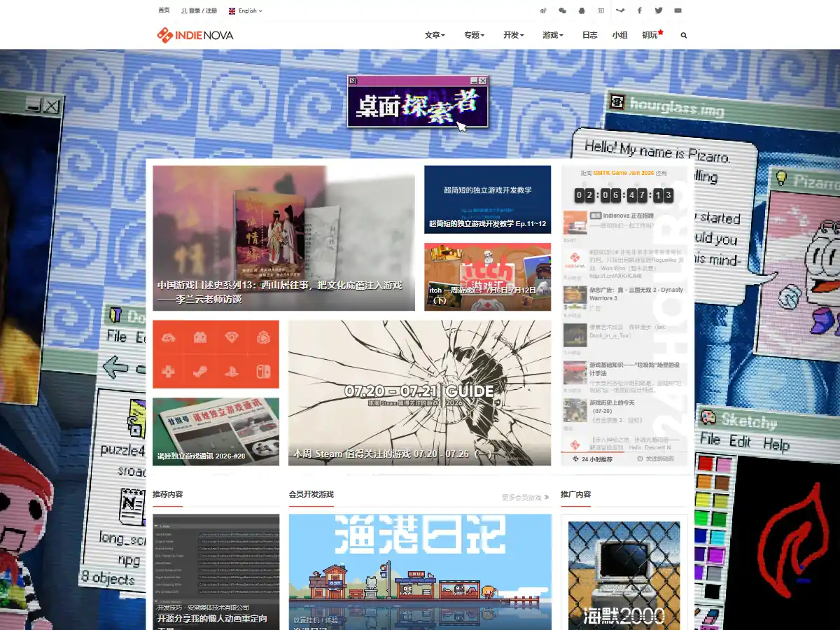This screenshot has width=840, height=630.
Task: Switch to the 24 小时推荐 tab
Action: pos(591,459)
